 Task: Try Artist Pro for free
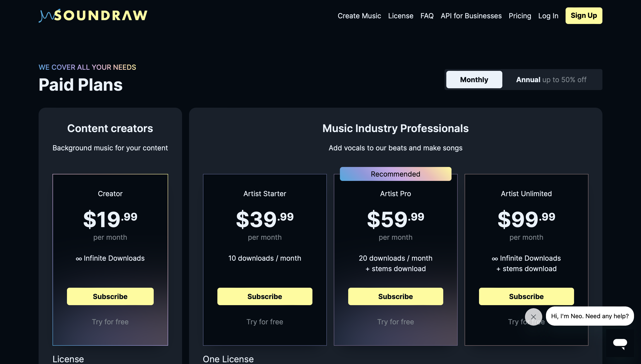click(x=395, y=321)
